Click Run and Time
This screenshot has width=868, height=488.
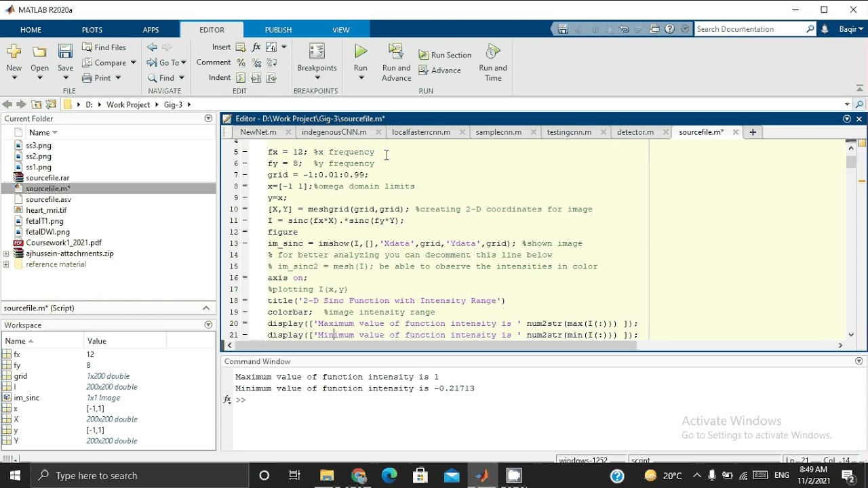pos(493,62)
